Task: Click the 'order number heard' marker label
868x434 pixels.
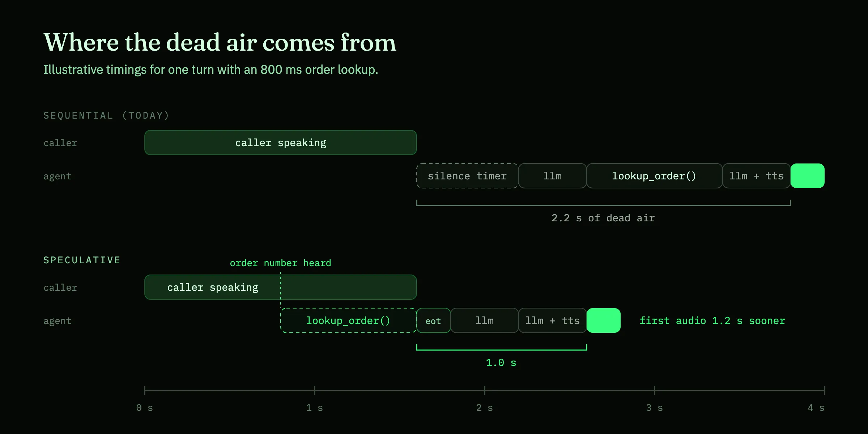Action: pos(281,263)
